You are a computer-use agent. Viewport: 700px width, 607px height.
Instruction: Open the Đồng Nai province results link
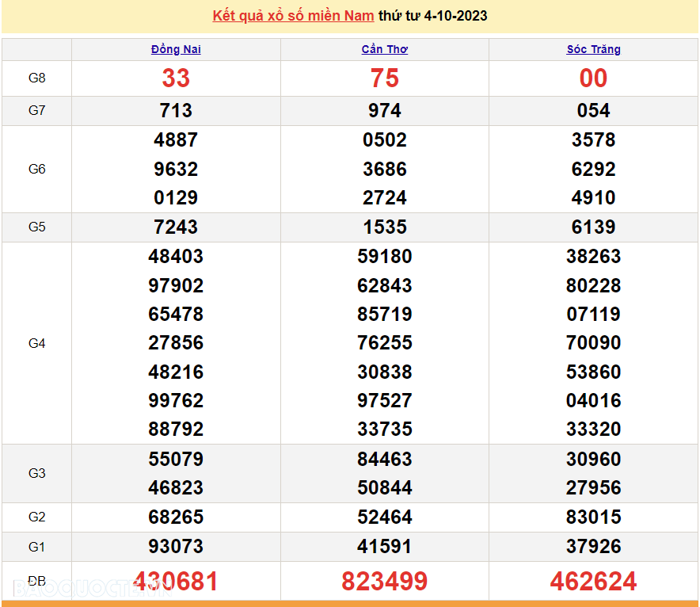[x=175, y=48]
